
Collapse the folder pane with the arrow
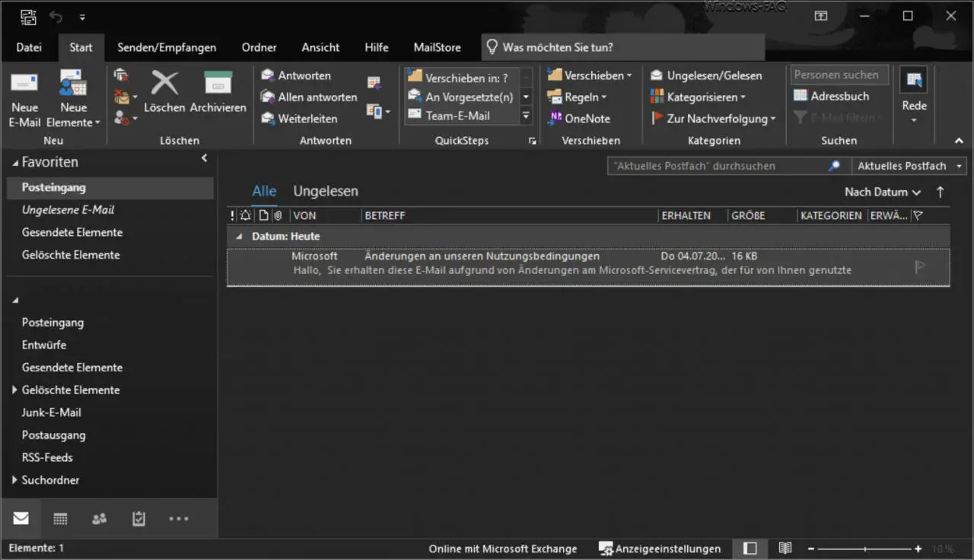[204, 158]
